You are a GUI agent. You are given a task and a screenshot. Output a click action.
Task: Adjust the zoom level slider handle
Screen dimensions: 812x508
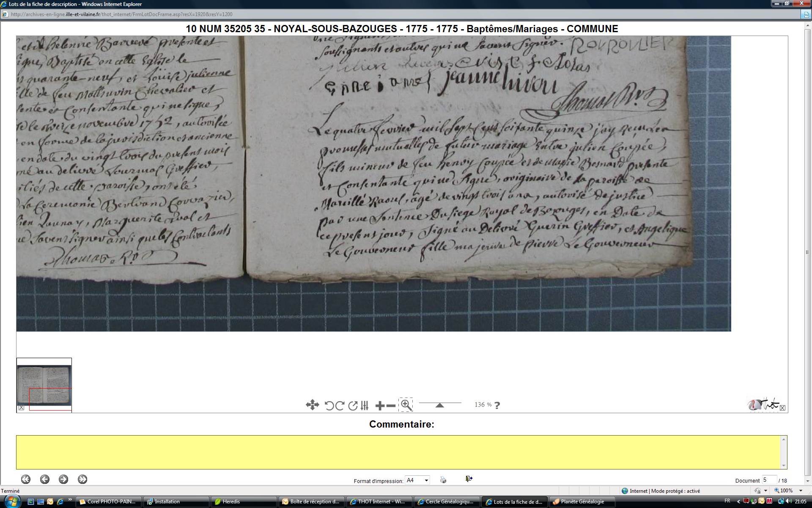click(x=439, y=406)
